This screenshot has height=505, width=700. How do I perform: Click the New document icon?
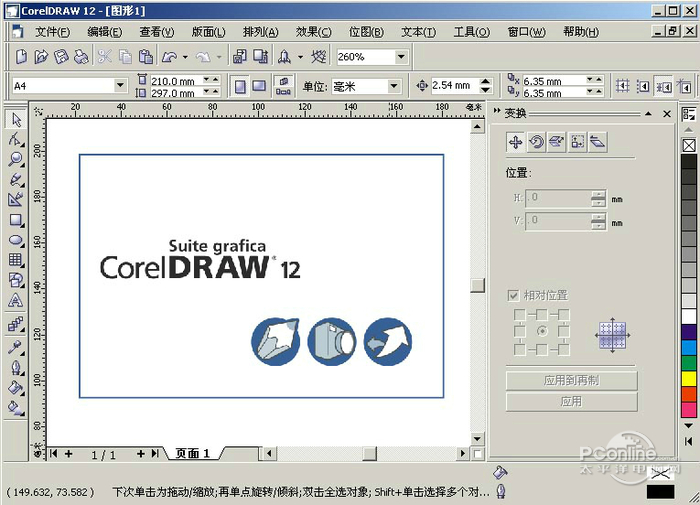(x=21, y=57)
